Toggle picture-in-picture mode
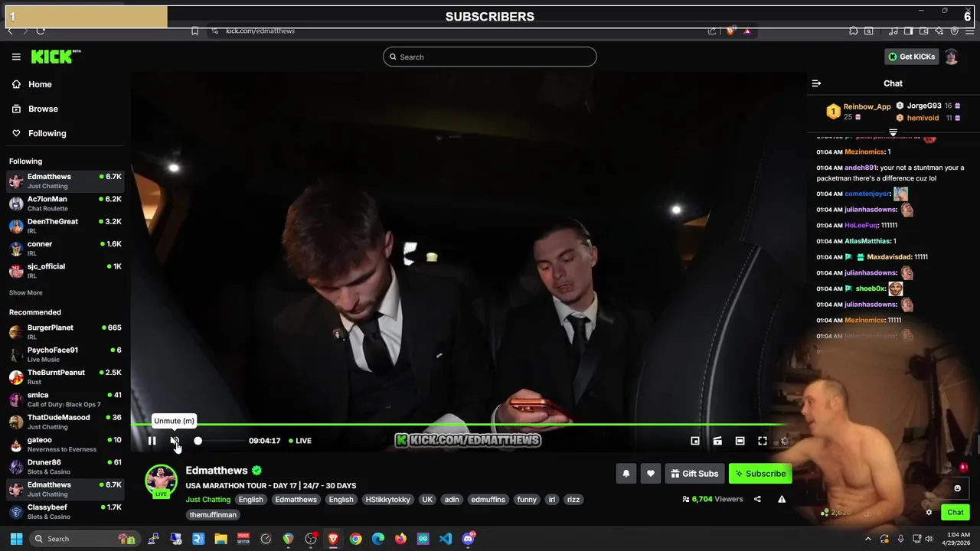Image resolution: width=980 pixels, height=551 pixels. pyautogui.click(x=695, y=441)
